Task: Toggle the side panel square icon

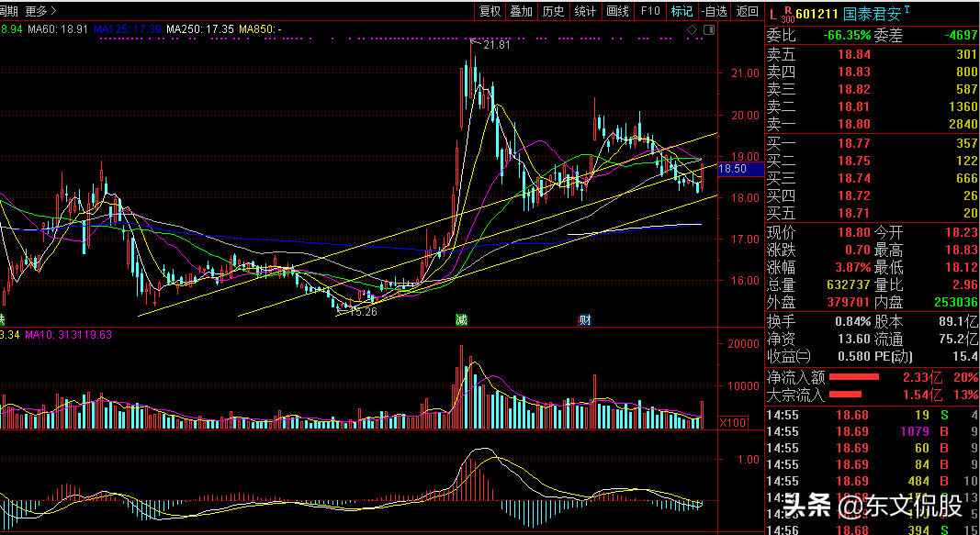Action: 709,29
